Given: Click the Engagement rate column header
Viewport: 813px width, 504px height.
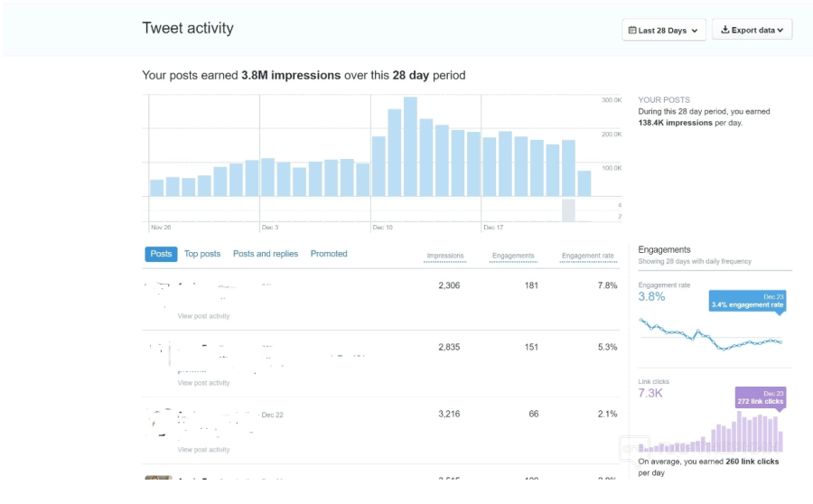Looking at the screenshot, I should (x=587, y=257).
